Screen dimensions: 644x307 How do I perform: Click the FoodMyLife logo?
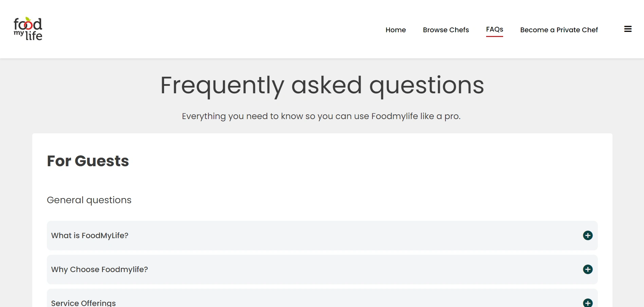pos(28,29)
